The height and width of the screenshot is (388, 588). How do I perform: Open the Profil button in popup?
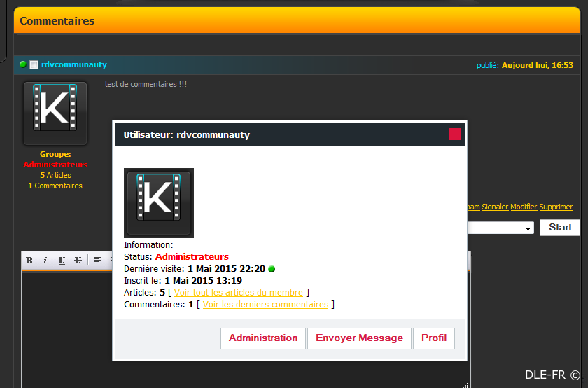click(x=434, y=338)
